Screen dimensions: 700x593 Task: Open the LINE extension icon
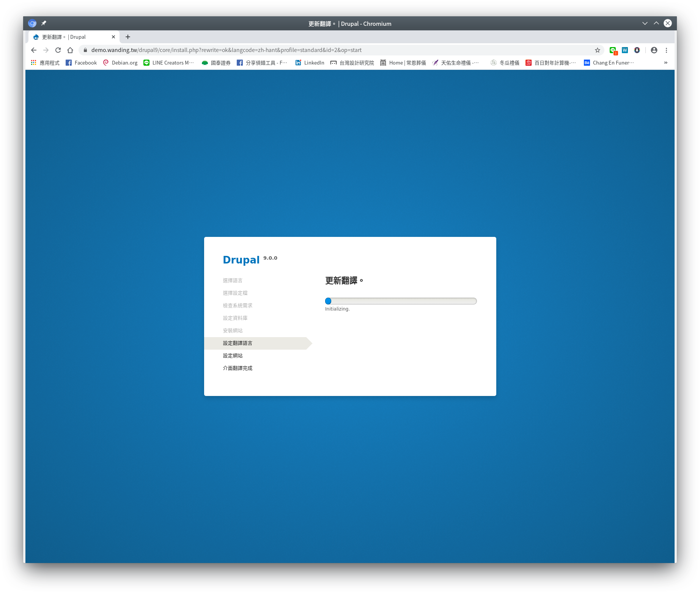point(613,50)
